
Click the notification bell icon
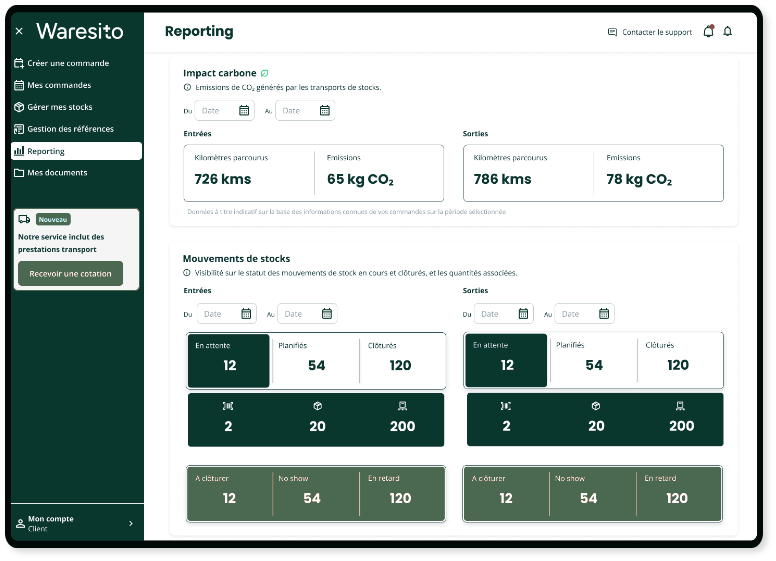727,32
